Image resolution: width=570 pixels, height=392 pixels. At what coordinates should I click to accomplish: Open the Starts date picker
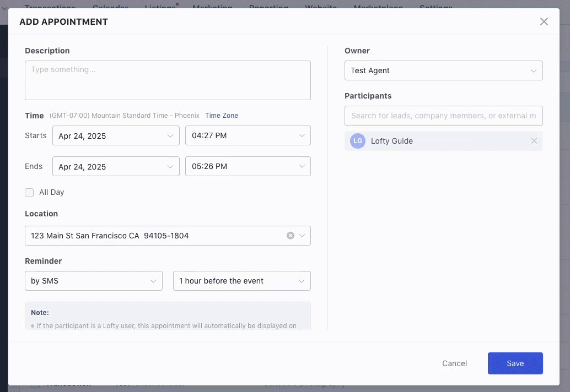click(116, 135)
